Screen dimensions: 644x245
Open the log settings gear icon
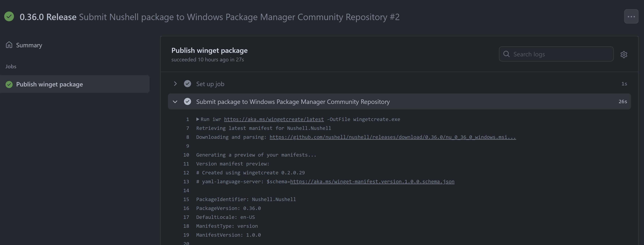pyautogui.click(x=624, y=54)
